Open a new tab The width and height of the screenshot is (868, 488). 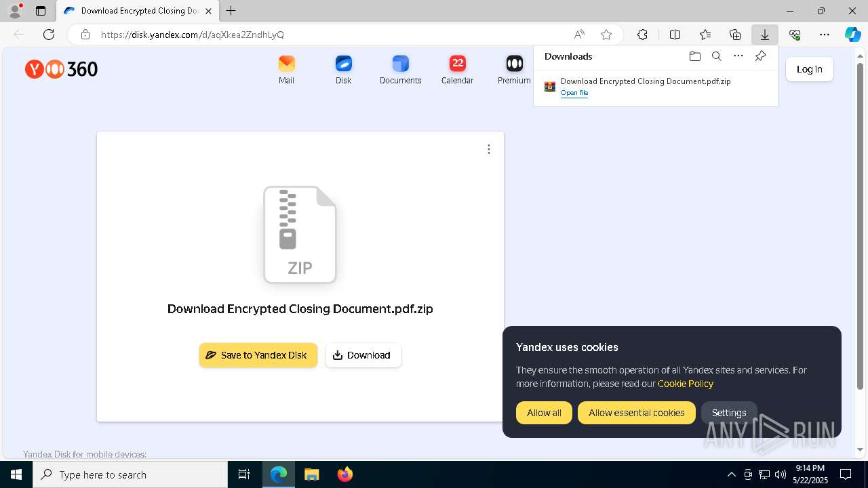click(x=231, y=11)
